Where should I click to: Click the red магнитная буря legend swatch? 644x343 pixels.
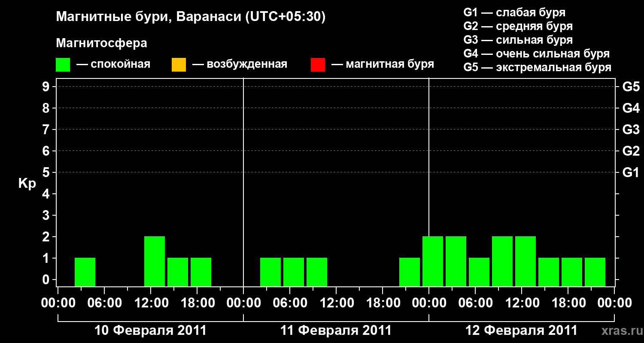coord(318,65)
